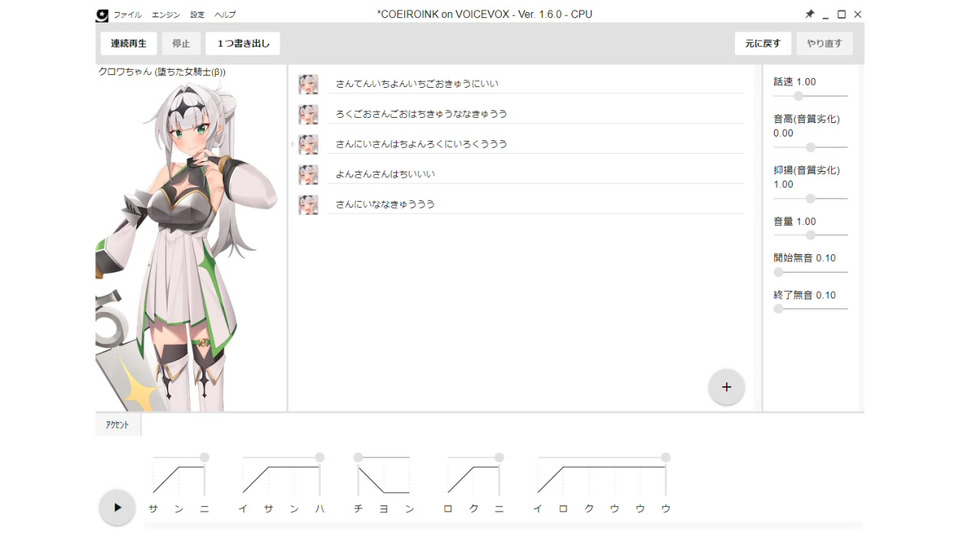Click character icon beside さんてんいちよんいちごおきゅうにいい
The width and height of the screenshot is (960, 540).
[x=309, y=84]
